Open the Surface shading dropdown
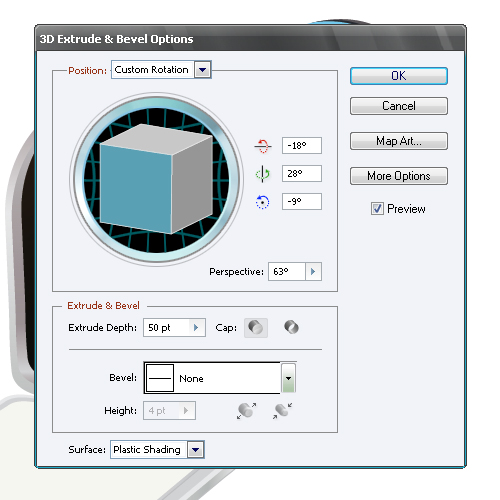This screenshot has height=500, width=500. pos(196,450)
